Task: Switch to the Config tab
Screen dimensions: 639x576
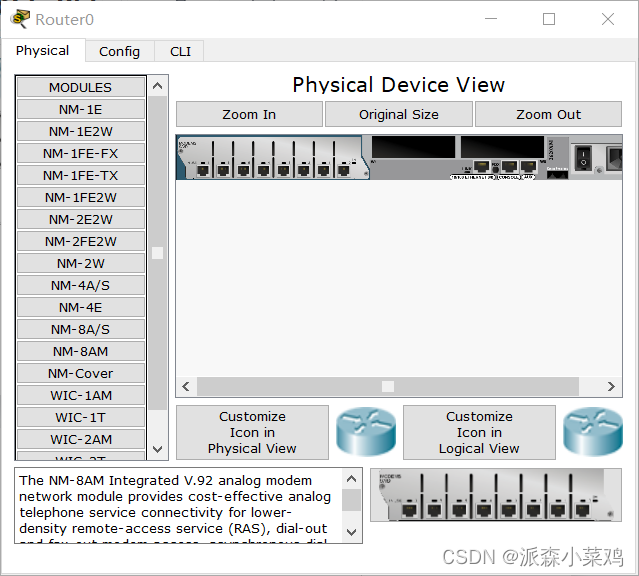Action: [119, 51]
